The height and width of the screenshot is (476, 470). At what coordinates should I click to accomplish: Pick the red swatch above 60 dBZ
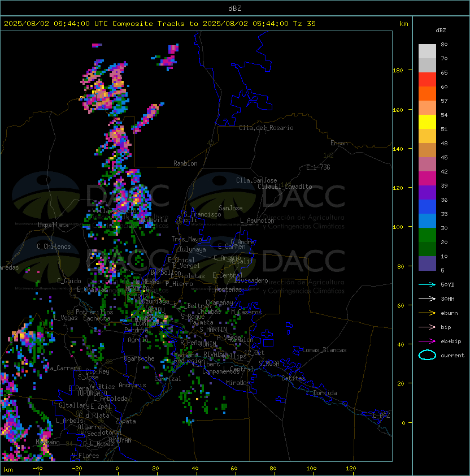coord(427,80)
